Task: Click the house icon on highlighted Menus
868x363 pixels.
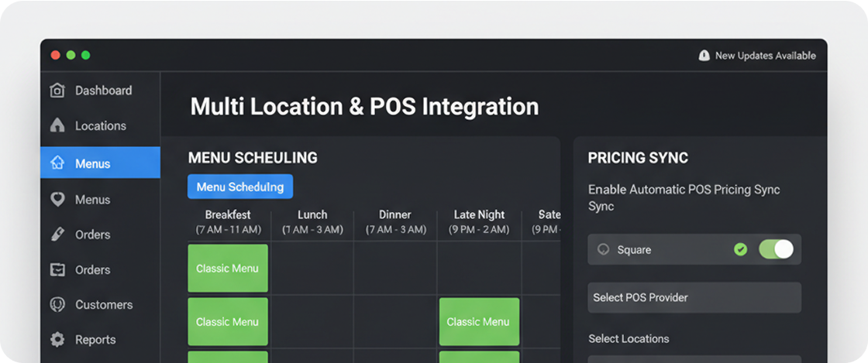Action: pyautogui.click(x=57, y=163)
